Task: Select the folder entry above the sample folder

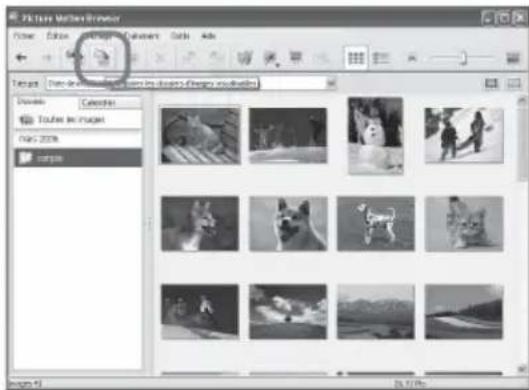Action: (78, 139)
